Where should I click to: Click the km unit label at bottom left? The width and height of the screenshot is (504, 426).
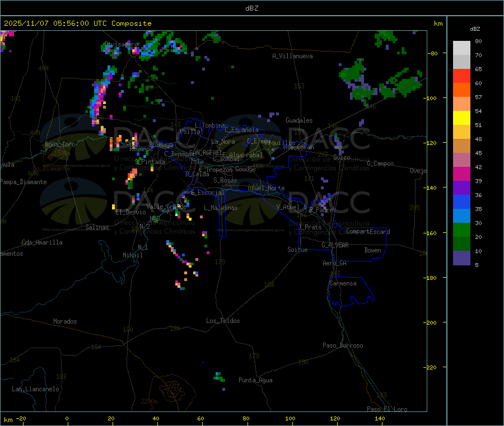point(8,420)
